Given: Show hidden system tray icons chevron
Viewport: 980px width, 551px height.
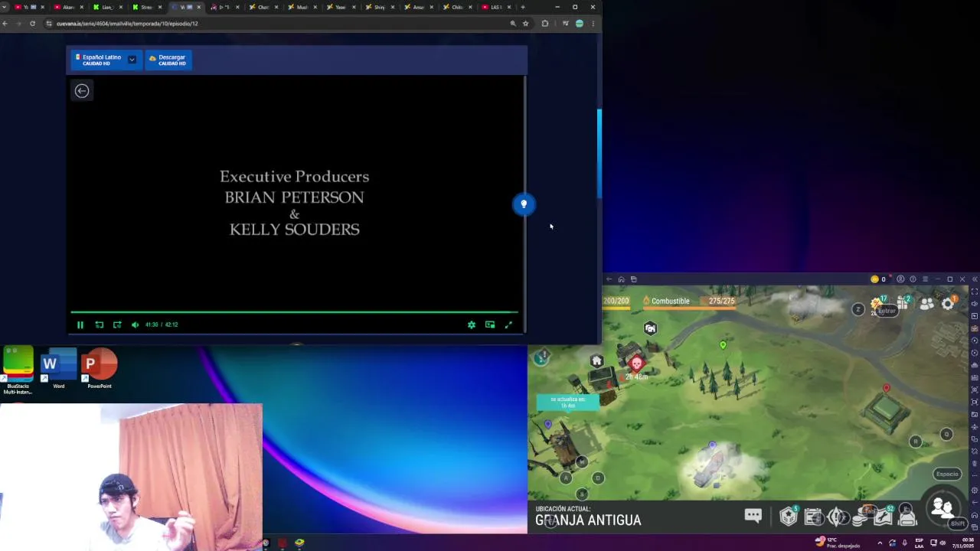Looking at the screenshot, I should pyautogui.click(x=880, y=543).
